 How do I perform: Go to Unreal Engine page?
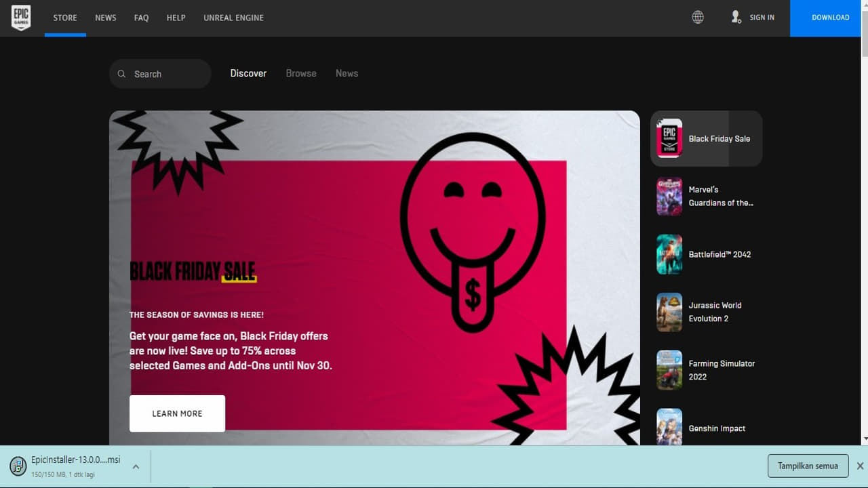(234, 18)
